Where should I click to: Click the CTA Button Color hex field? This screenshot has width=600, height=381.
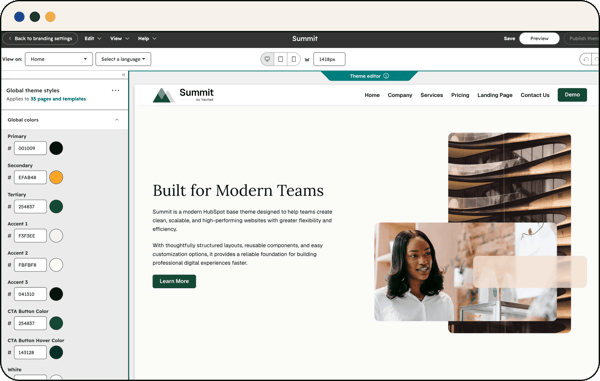click(x=30, y=323)
